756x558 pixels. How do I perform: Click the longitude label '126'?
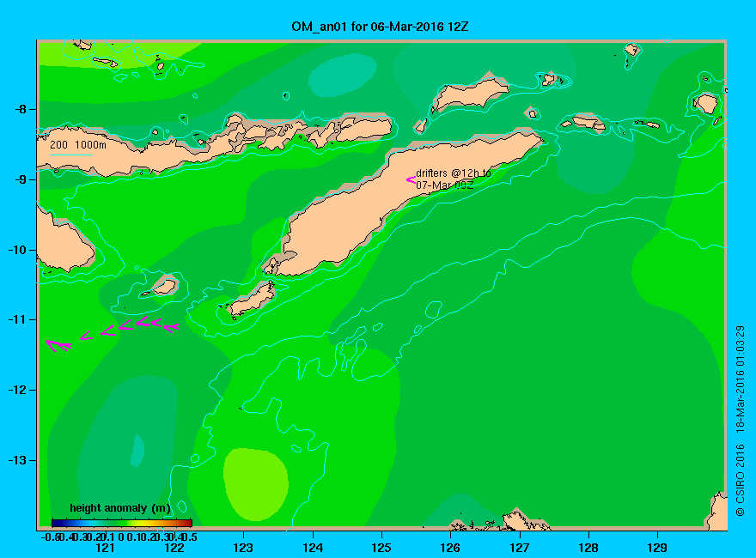coord(450,548)
